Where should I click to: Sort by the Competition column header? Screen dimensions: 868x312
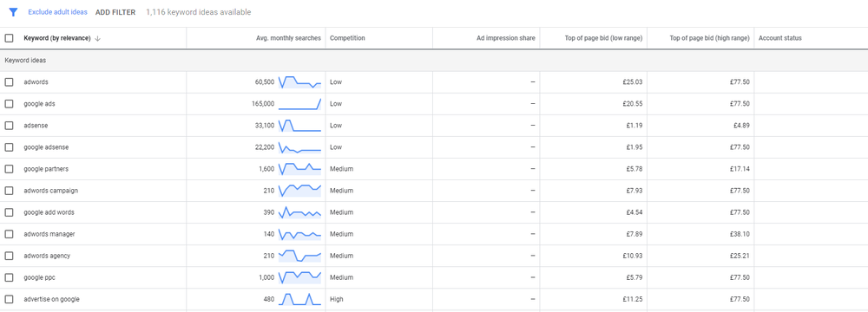tap(347, 38)
